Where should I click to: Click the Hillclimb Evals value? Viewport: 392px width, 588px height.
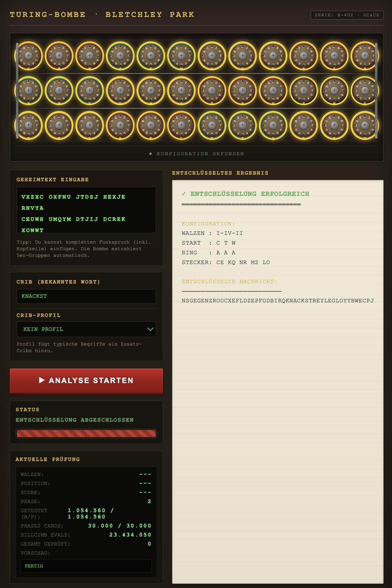130,535
